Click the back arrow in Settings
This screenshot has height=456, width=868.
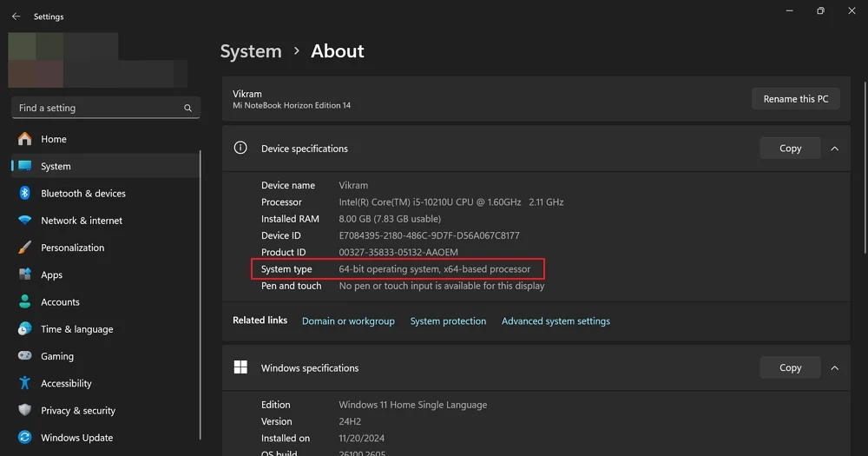click(x=16, y=17)
